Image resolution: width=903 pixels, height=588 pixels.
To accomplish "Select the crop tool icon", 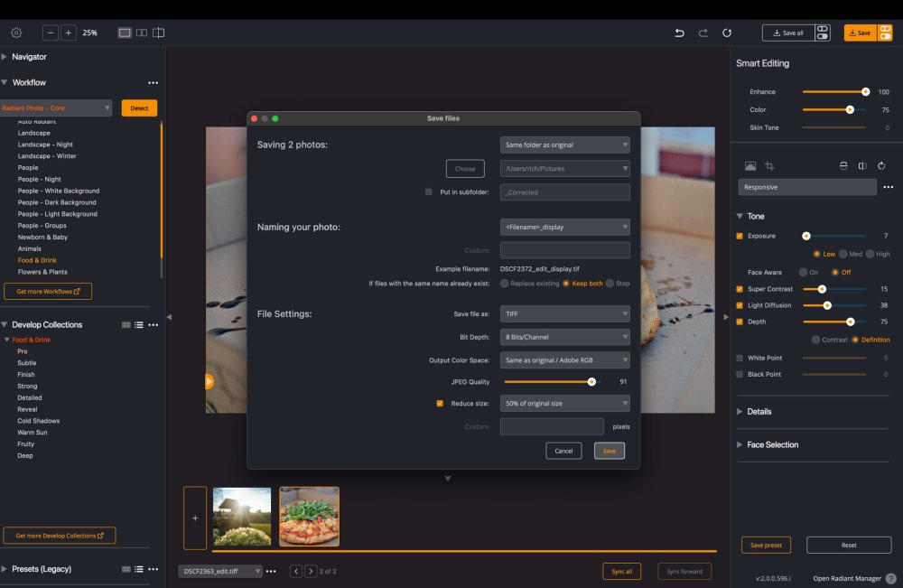I will pos(769,166).
